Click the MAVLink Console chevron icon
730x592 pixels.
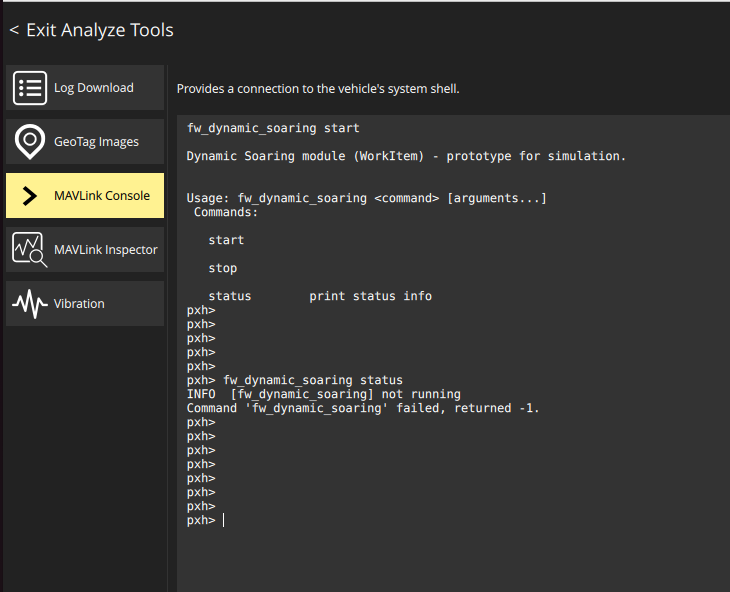[x=30, y=196]
